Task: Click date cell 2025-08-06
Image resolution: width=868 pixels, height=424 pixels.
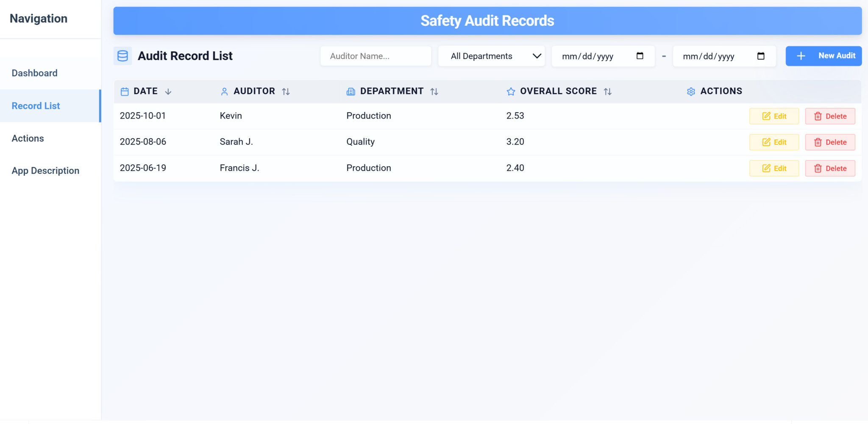Action: click(x=143, y=142)
